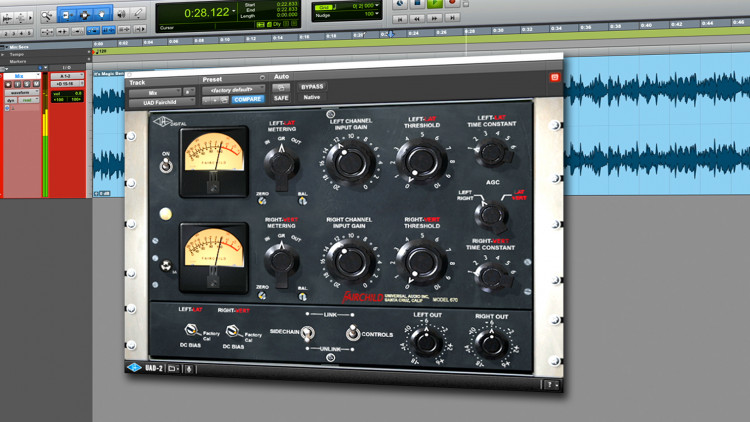Viewport: 750px width, 422px height.
Task: Click the green Play button
Action: tap(434, 3)
